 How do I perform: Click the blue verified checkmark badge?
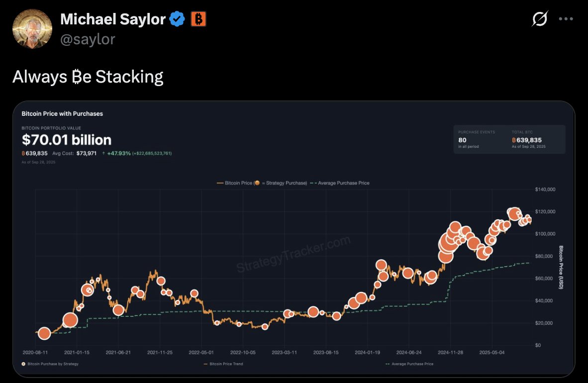click(x=177, y=19)
